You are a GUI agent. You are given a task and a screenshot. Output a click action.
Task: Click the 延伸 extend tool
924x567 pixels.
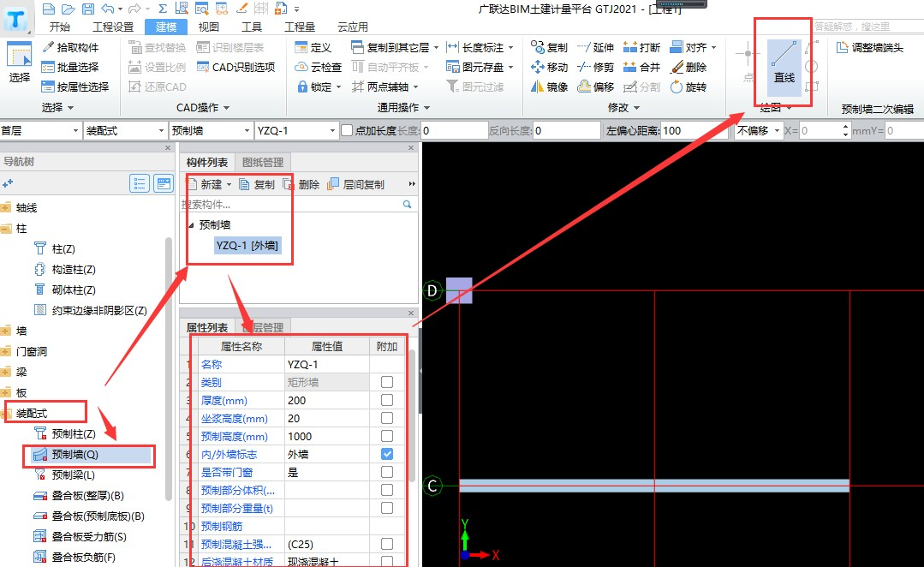tap(596, 47)
